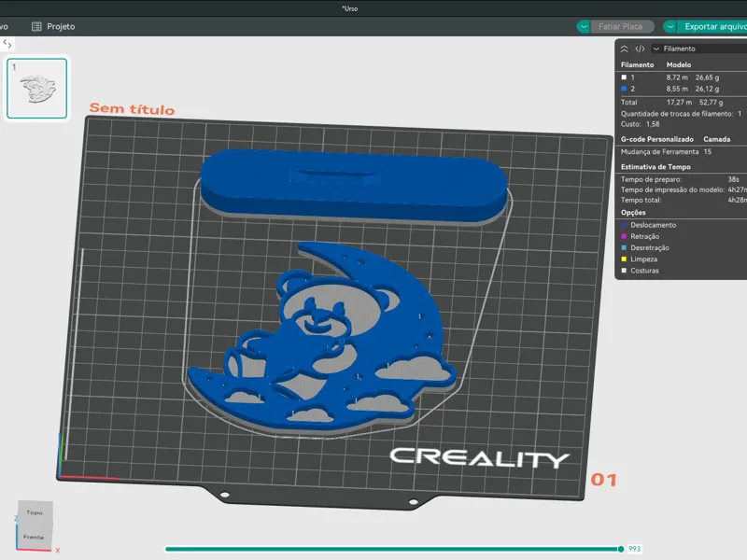Viewport: 747px width, 560px height.
Task: Open the dropdown arrow beside Fatiar Placa
Action: pos(584,27)
